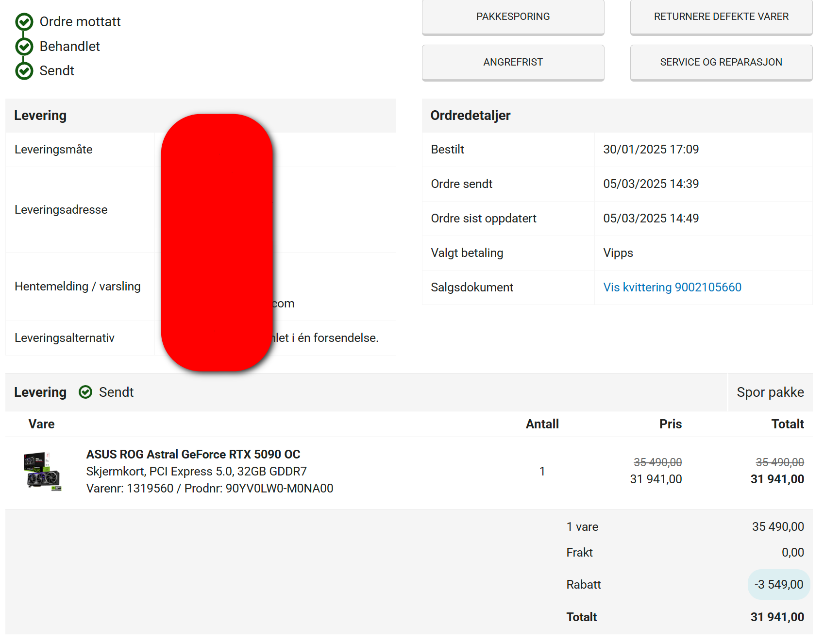Click the Leveringsadresse row label
The width and height of the screenshot is (824, 644).
61,210
